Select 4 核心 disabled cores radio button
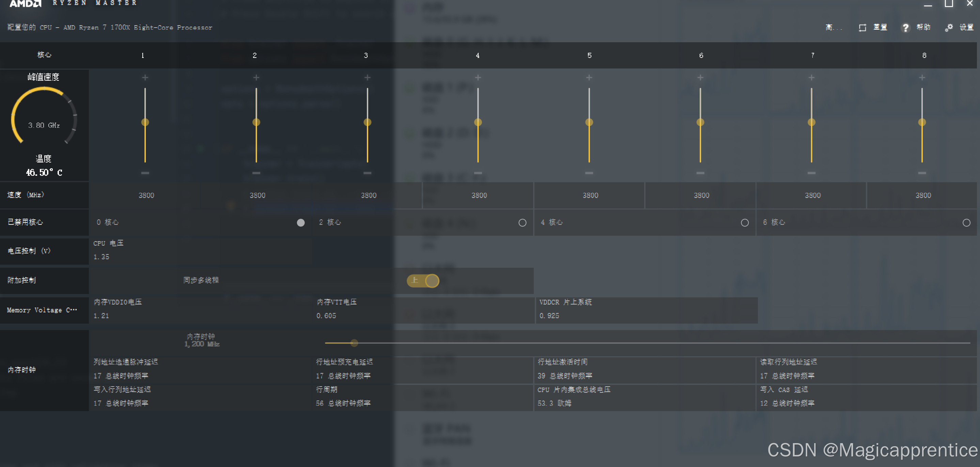The height and width of the screenshot is (467, 980). click(x=745, y=222)
